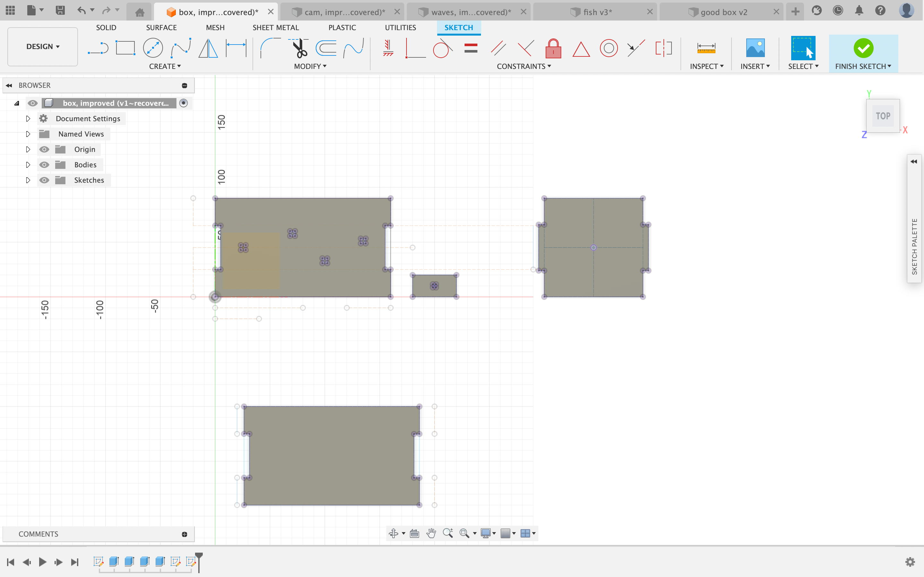The height and width of the screenshot is (577, 924).
Task: Open the Measure inspect tool
Action: click(706, 48)
